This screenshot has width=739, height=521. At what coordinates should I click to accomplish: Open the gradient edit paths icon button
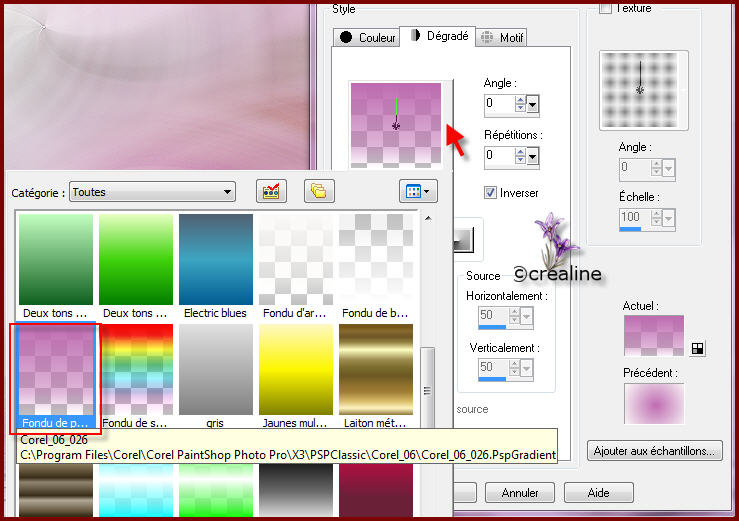[271, 191]
